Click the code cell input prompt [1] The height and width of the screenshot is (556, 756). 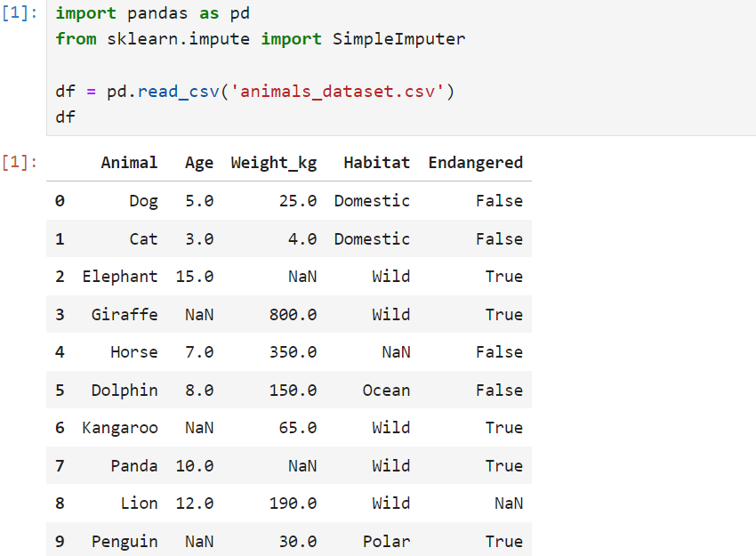20,14
